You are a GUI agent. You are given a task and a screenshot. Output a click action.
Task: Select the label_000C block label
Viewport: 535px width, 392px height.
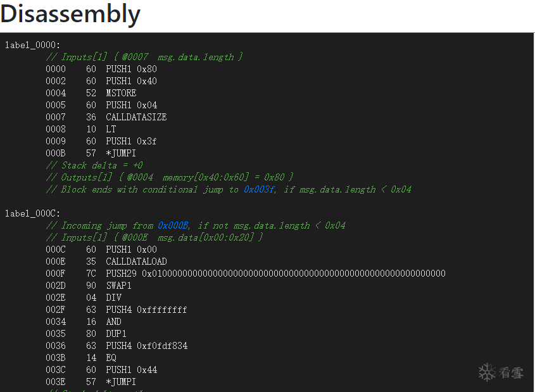32,213
